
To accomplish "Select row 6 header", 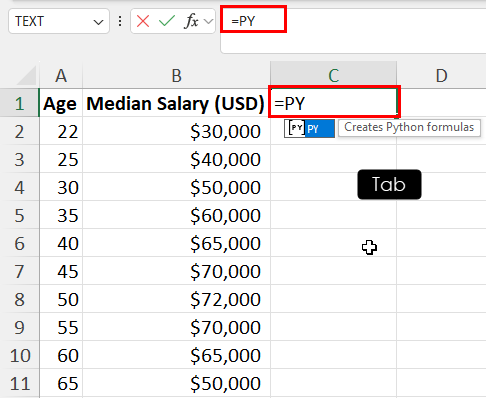I will pos(19,243).
